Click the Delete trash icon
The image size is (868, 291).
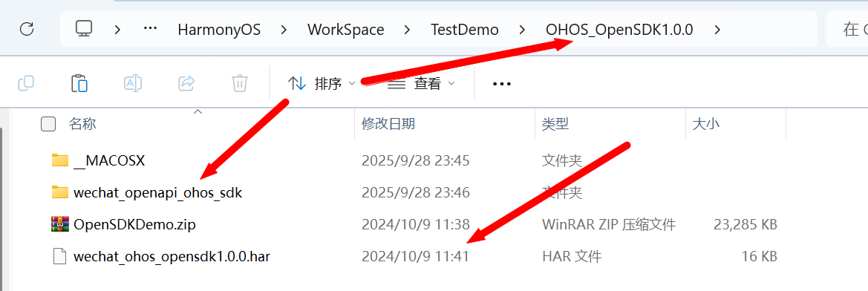click(x=239, y=84)
